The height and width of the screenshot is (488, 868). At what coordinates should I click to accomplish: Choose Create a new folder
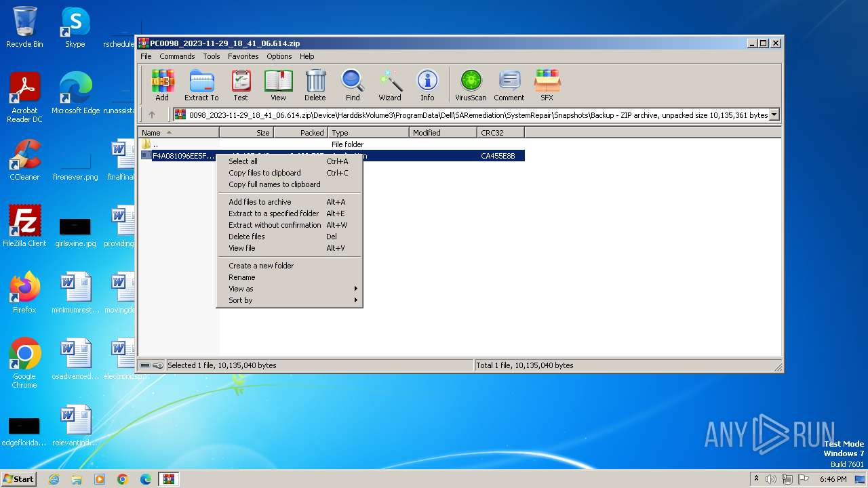[290, 266]
